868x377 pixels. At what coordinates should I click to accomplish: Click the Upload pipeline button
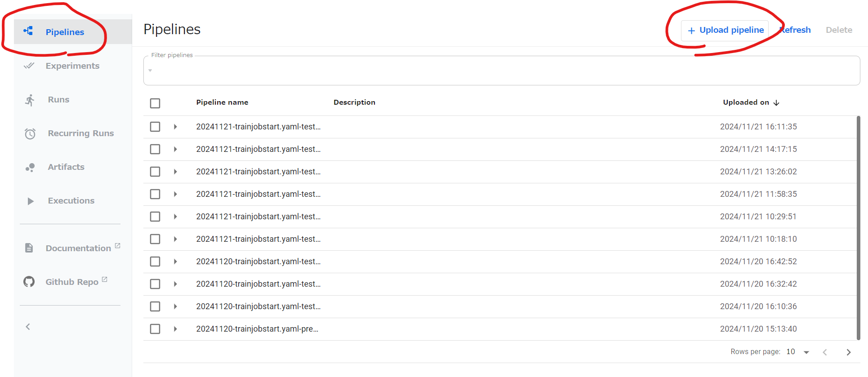(725, 30)
